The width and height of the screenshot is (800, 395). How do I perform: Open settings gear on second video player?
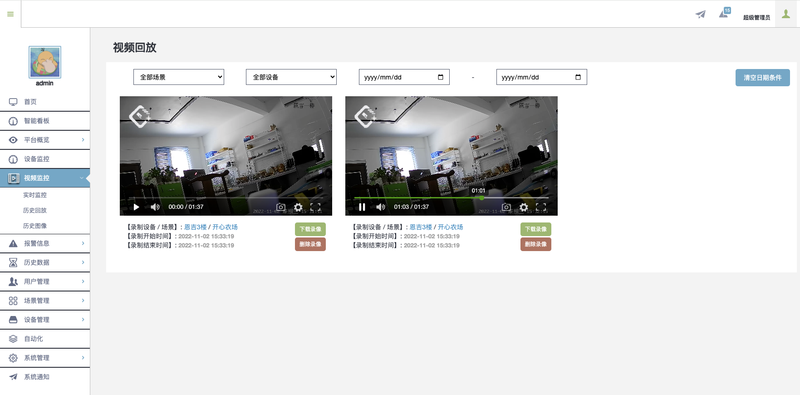[x=523, y=207]
